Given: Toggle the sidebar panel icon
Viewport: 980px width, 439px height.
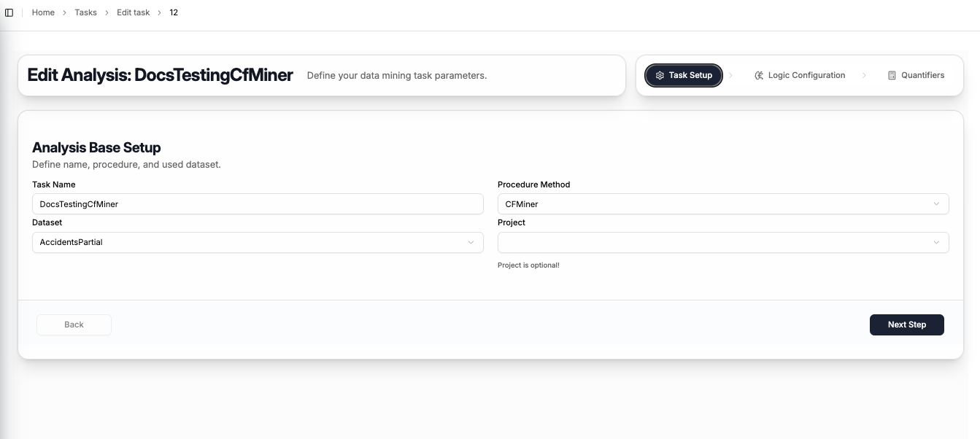Looking at the screenshot, I should coord(9,12).
